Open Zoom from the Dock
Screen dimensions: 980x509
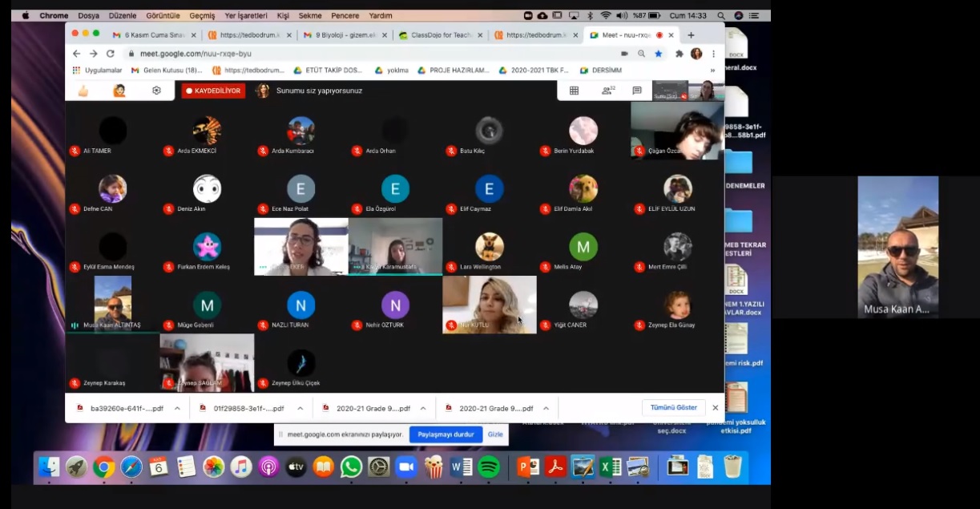click(x=406, y=467)
